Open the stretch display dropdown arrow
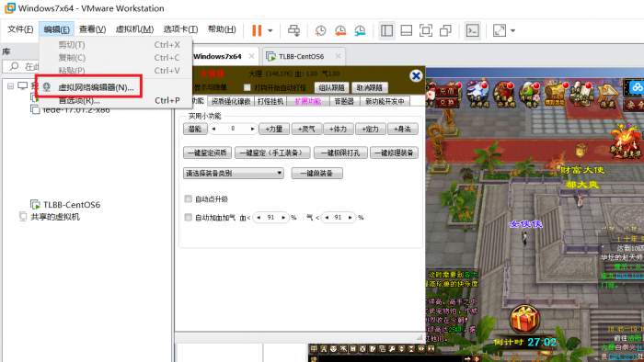 tap(512, 30)
